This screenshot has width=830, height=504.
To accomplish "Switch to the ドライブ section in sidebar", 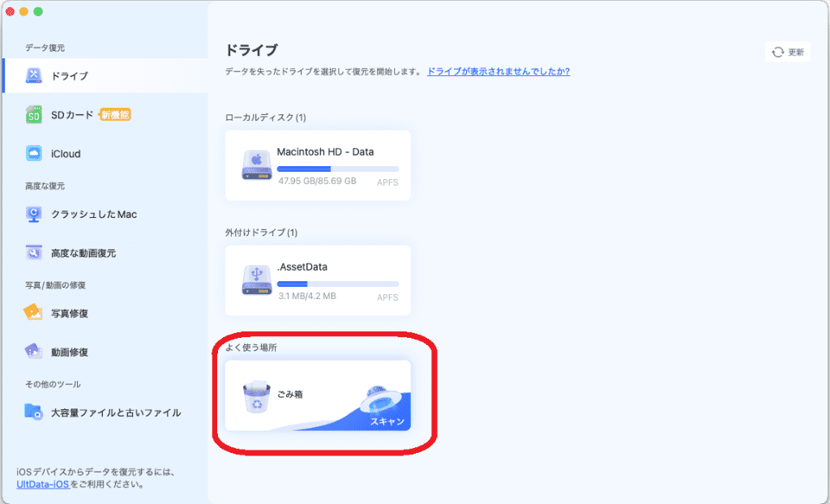I will (55, 76).
